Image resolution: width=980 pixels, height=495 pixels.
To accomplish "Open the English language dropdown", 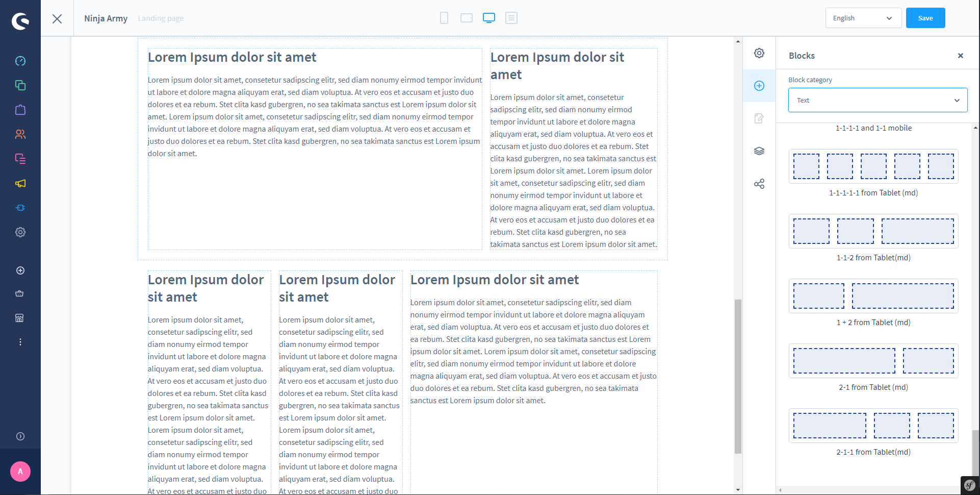I will click(863, 18).
